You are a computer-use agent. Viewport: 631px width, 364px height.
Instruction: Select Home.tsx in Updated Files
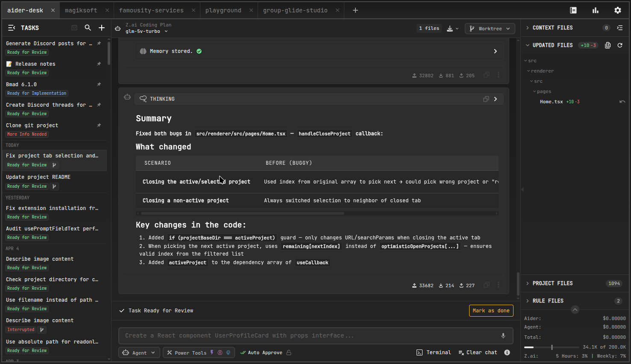pos(551,102)
